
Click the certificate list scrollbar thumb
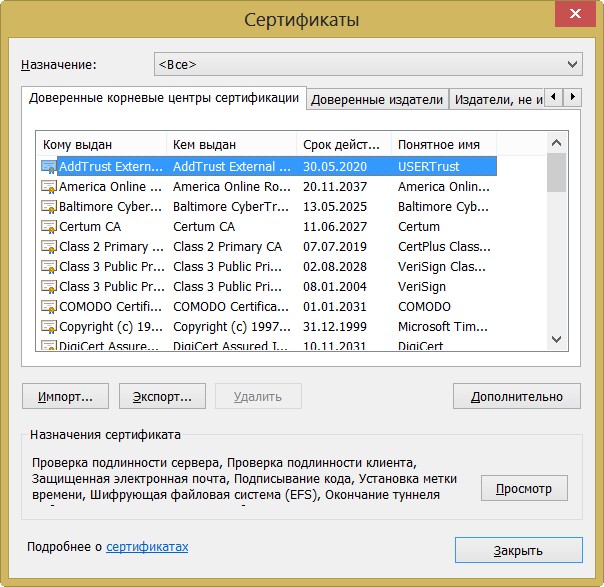tap(556, 172)
